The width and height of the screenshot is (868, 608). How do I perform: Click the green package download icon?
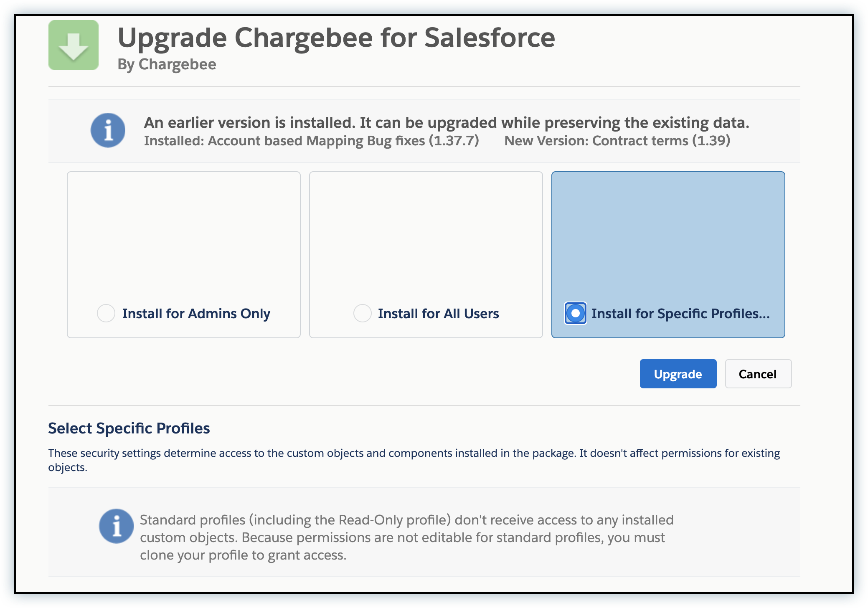point(74,45)
